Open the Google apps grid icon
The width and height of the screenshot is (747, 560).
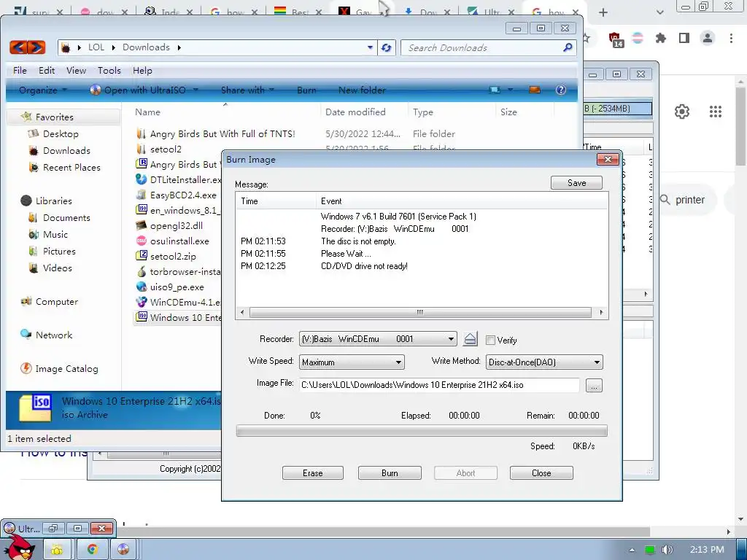716,112
